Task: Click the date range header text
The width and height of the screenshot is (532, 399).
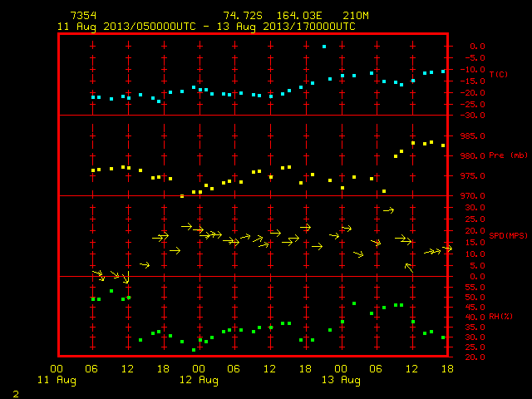Action: 206,27
